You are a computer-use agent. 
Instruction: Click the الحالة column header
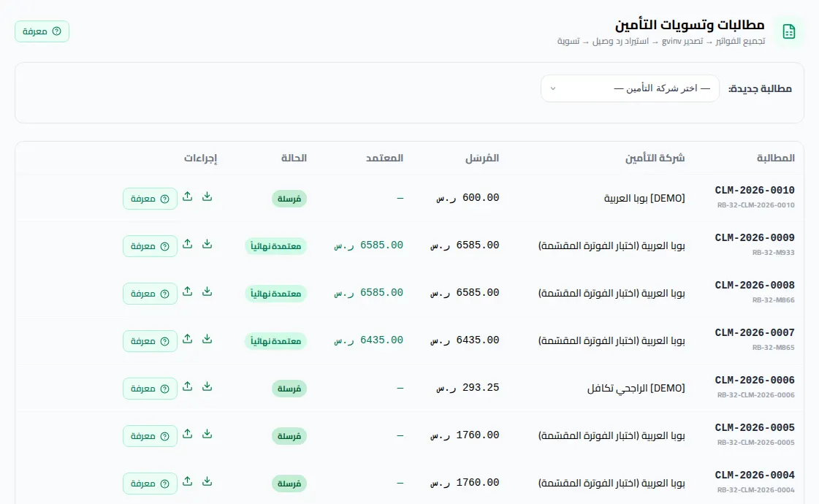(294, 158)
